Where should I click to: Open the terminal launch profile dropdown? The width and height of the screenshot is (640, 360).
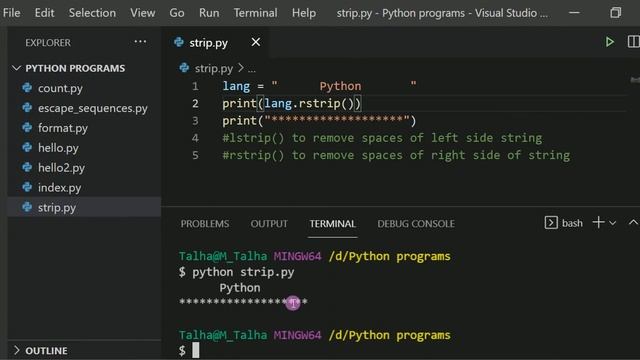(612, 223)
